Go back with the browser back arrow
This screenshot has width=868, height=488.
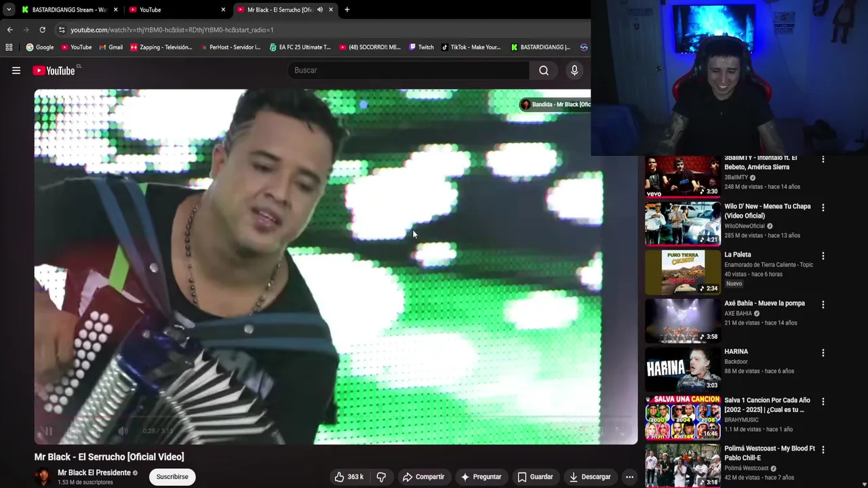tap(9, 30)
